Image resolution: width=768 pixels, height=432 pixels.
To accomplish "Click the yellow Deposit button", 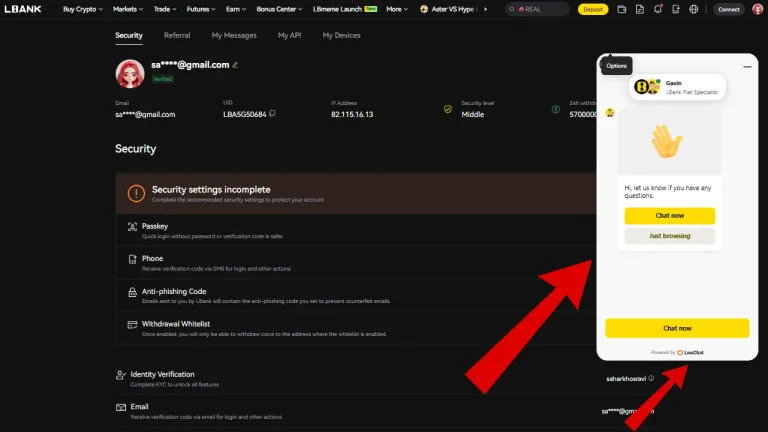I will [x=593, y=9].
